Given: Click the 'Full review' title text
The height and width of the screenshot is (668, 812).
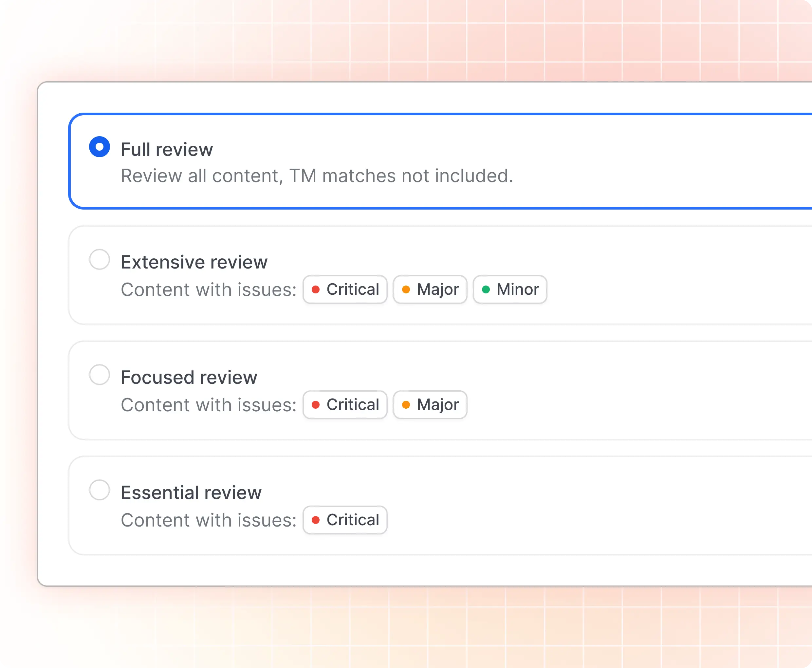Looking at the screenshot, I should (x=167, y=149).
